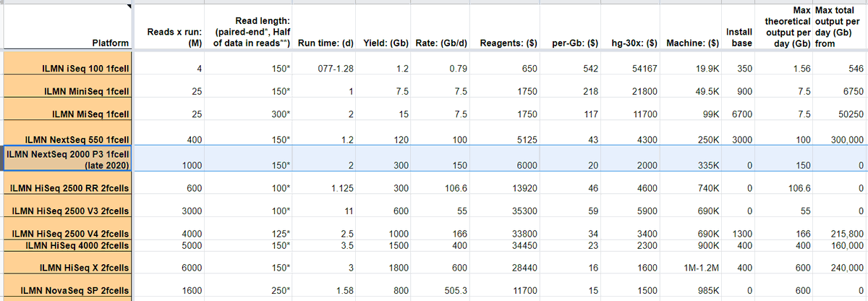Viewport: 868px width, 301px height.
Task: Select the 6700 install base cell
Action: coord(739,110)
